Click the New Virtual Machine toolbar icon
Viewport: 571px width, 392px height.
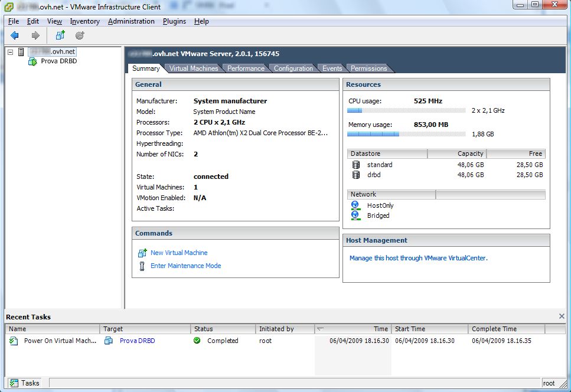point(60,35)
